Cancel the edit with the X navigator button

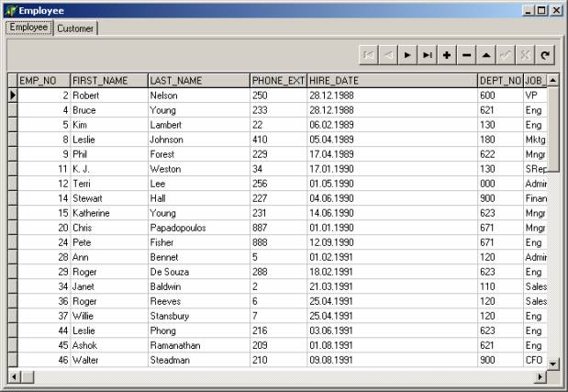(x=527, y=55)
